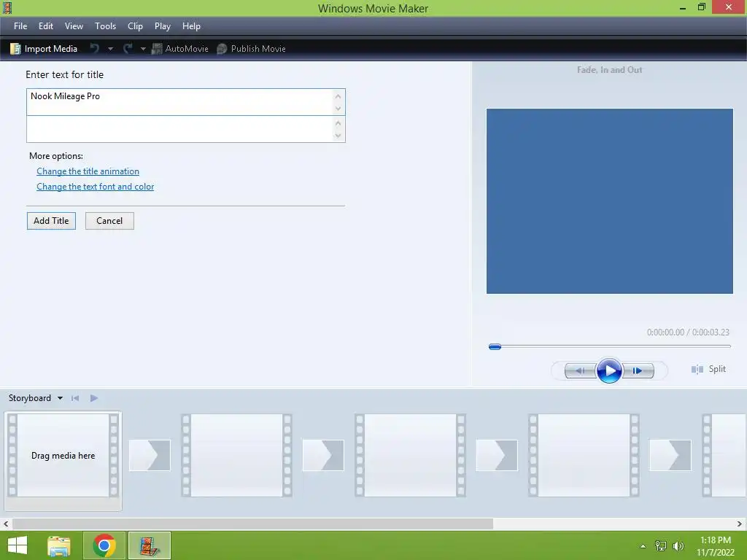Screen dimensions: 747x560
Task: Select the second empty storyboard cell
Action: pyautogui.click(x=237, y=456)
